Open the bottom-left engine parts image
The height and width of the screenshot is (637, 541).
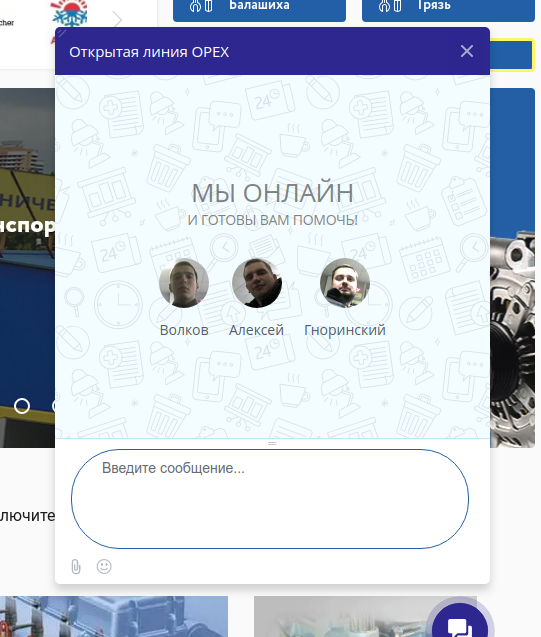tap(114, 616)
